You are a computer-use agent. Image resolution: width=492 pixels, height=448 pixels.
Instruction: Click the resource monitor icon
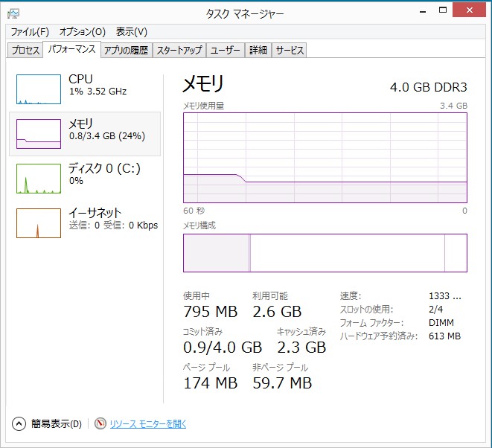[100, 424]
